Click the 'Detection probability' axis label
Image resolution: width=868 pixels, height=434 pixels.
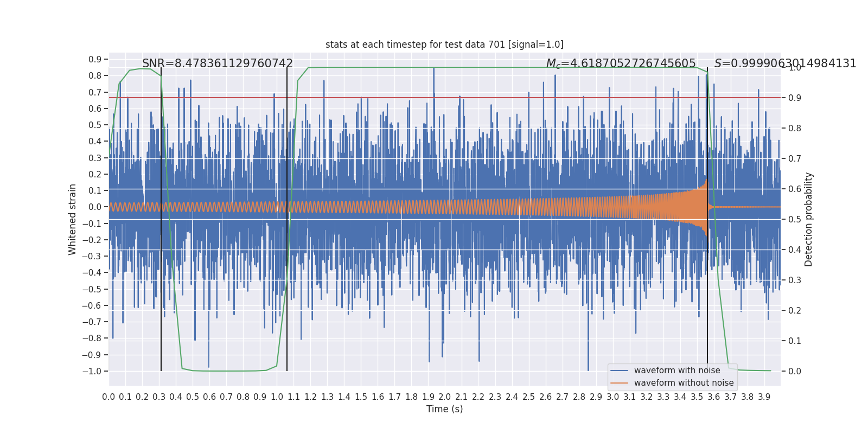pos(809,219)
